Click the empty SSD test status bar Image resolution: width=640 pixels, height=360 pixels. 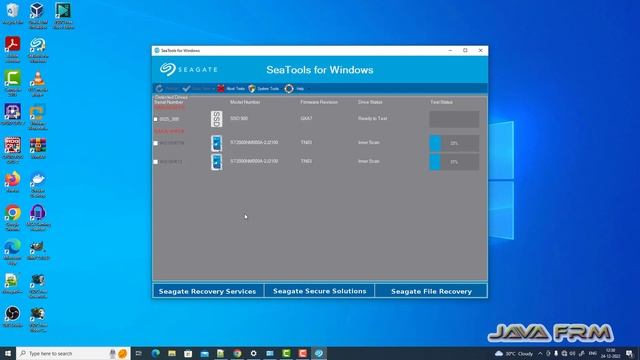(x=454, y=119)
